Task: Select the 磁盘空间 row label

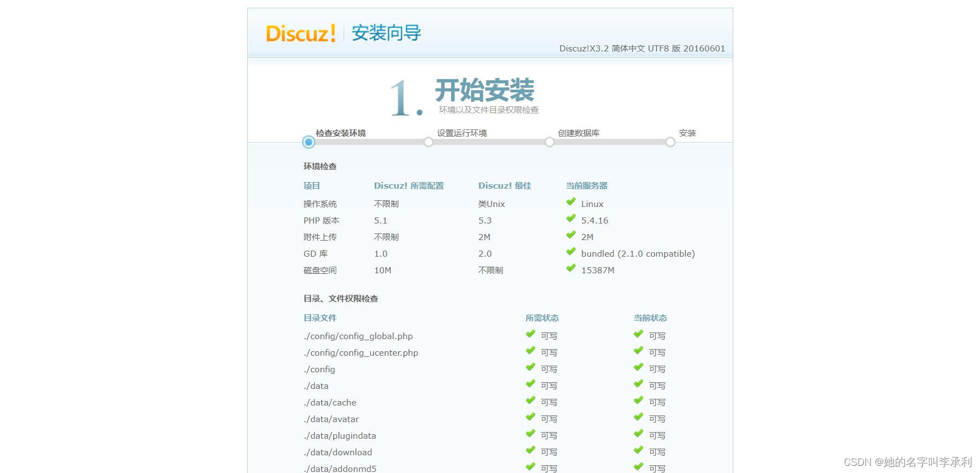Action: coord(320,270)
